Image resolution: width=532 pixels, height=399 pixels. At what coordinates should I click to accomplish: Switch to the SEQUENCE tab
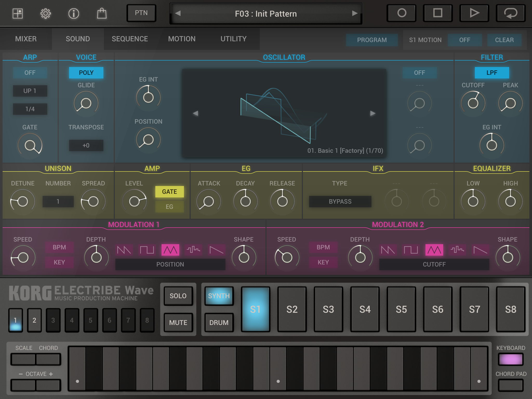(130, 39)
